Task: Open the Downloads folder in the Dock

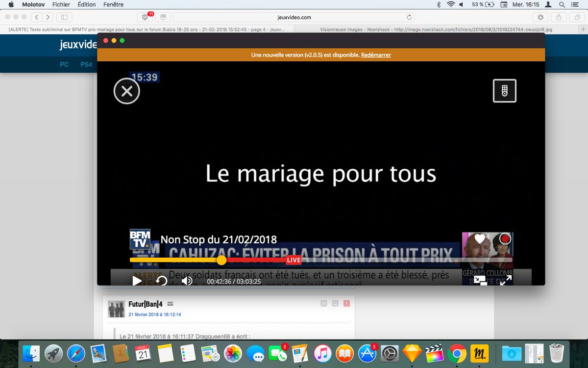Action: [511, 353]
